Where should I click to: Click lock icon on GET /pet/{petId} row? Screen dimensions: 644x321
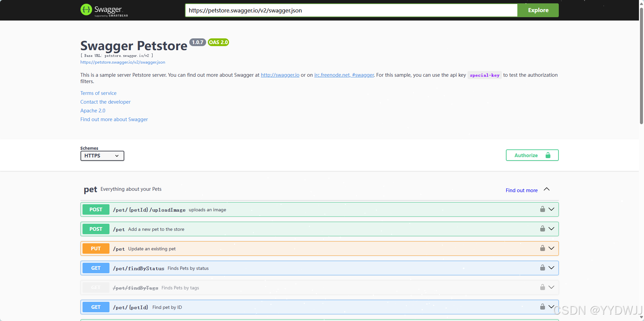point(542,307)
